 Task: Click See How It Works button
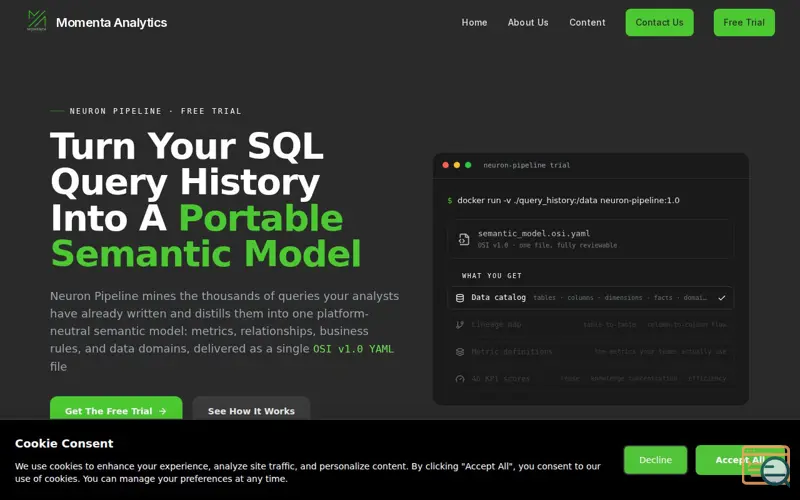[x=251, y=410]
